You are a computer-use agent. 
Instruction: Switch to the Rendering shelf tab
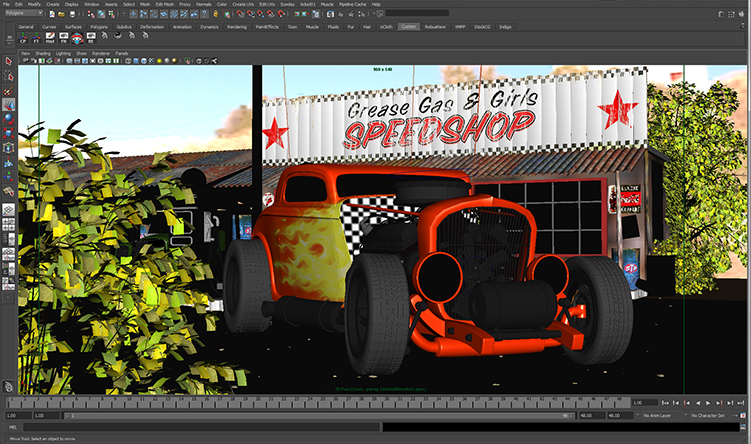[x=237, y=27]
